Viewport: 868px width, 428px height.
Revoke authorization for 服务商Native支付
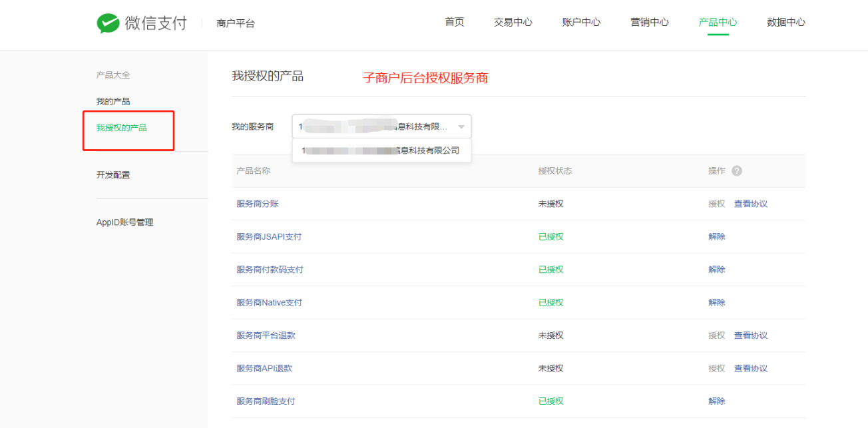(716, 303)
